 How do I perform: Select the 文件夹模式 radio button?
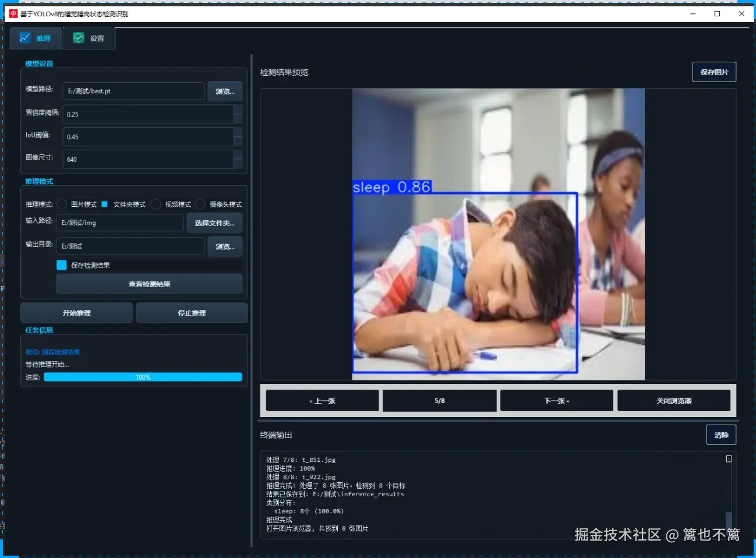[104, 204]
